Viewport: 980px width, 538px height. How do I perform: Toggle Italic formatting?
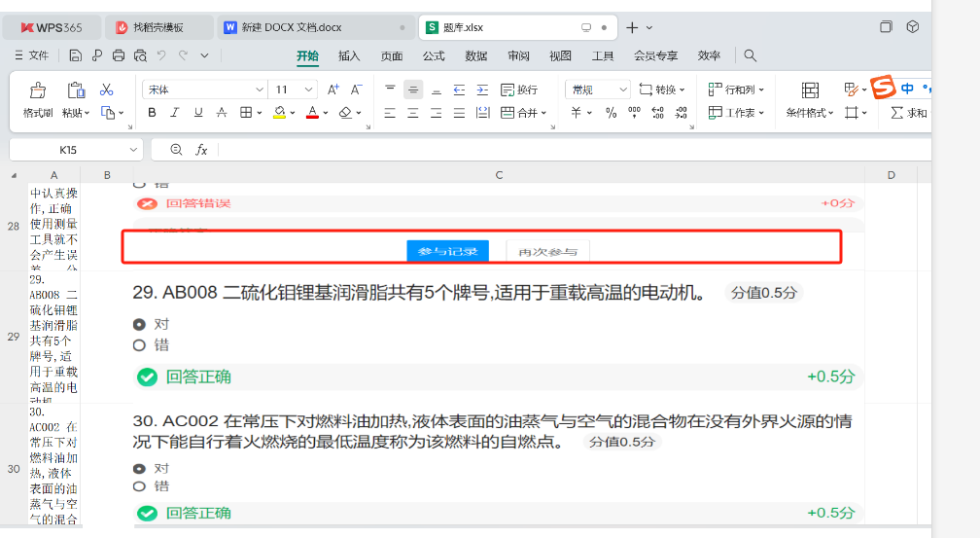pyautogui.click(x=175, y=113)
